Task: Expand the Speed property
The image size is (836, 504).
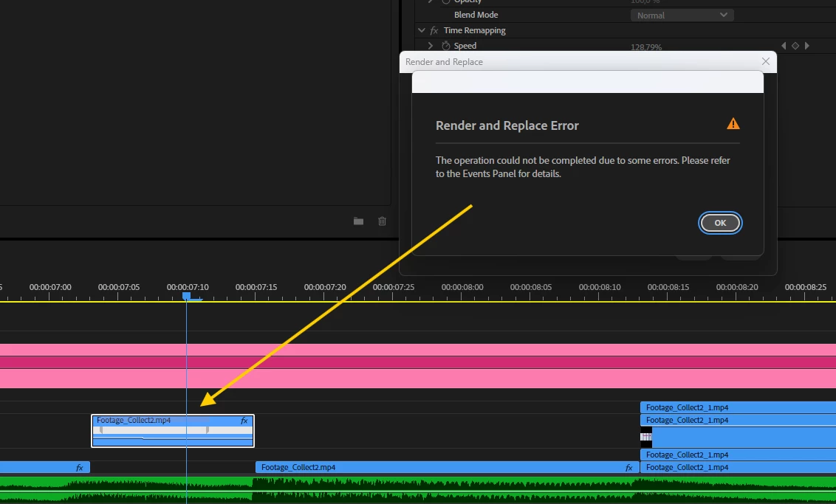Action: [x=431, y=46]
